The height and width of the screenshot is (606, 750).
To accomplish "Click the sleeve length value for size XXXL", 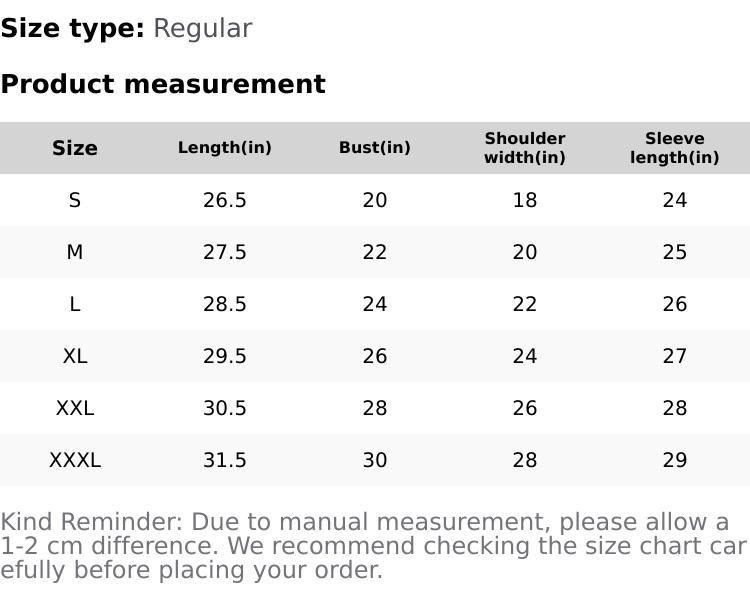I will (x=675, y=460).
